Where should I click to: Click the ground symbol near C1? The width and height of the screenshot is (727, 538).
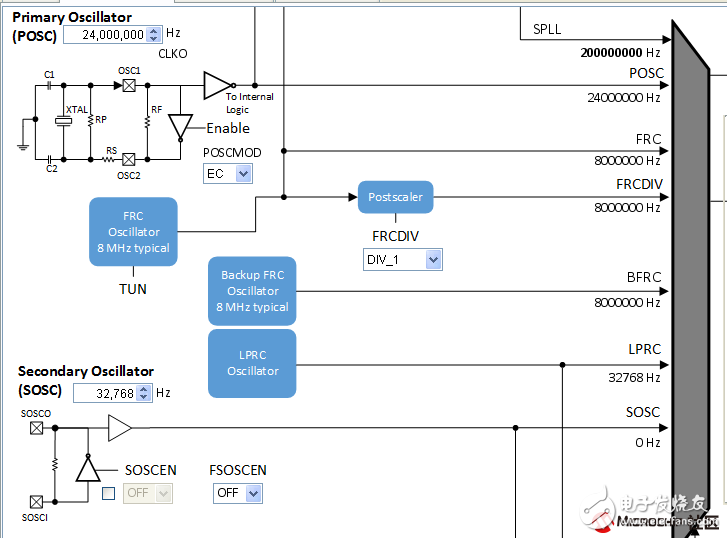pos(22,145)
